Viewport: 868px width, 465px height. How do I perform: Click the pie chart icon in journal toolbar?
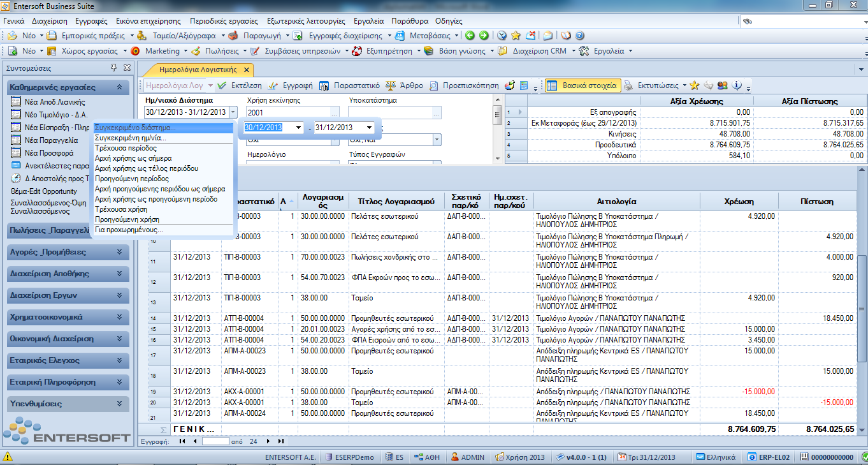[510, 85]
